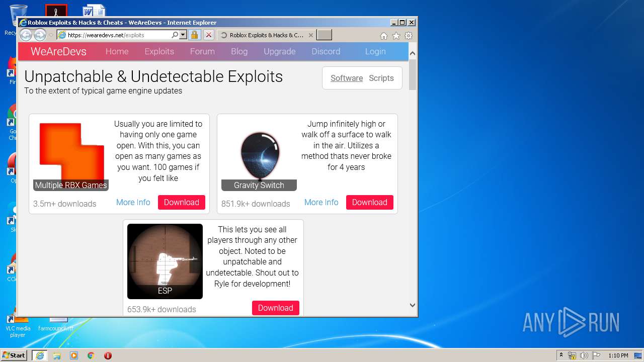Open the Start menu
This screenshot has height=362, width=644.
14,355
